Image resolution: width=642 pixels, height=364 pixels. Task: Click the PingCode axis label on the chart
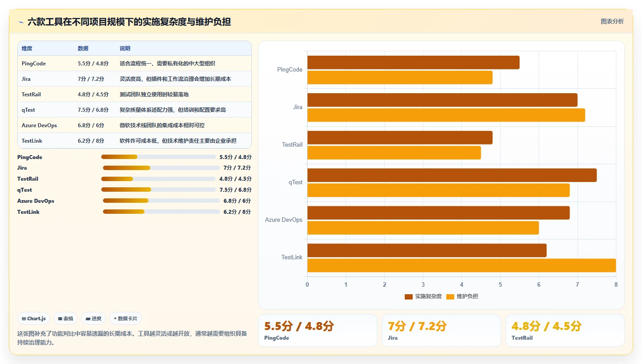click(x=290, y=70)
